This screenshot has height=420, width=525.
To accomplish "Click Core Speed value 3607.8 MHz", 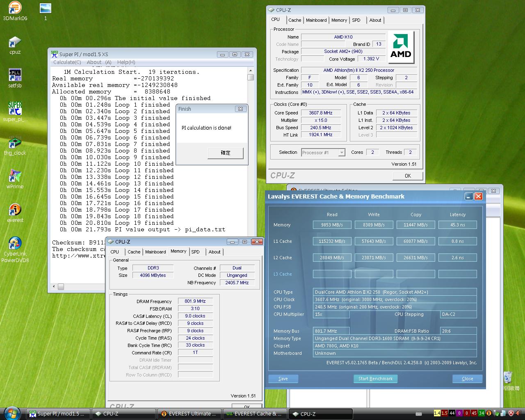I will point(321,113).
